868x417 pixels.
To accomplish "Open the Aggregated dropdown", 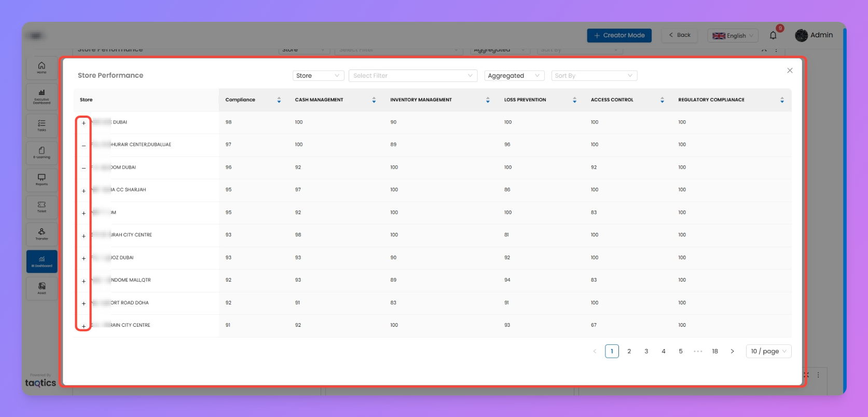I will pos(514,76).
